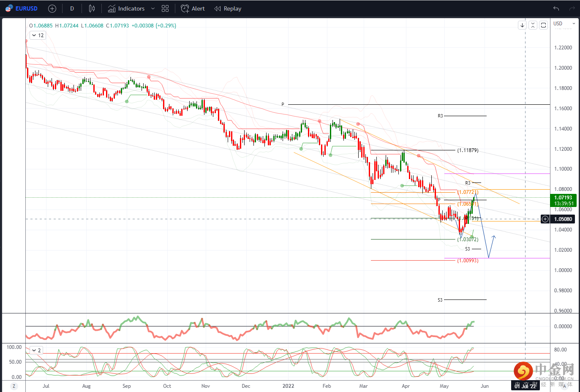Open the EURUSD symbol search
This screenshot has height=392, width=580.
(x=21, y=8)
